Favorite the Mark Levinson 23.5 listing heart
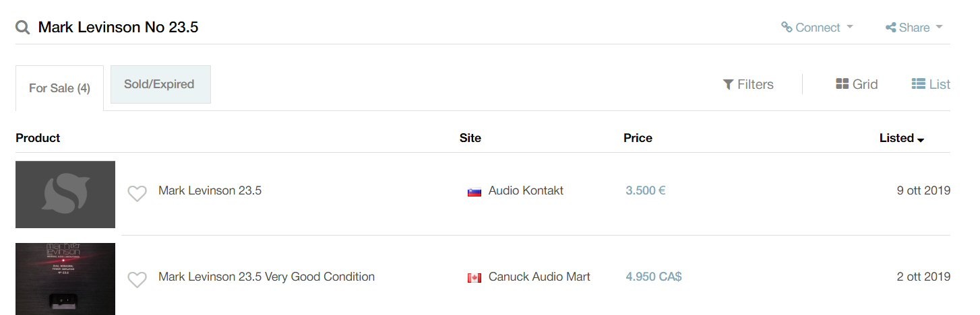 137,194
